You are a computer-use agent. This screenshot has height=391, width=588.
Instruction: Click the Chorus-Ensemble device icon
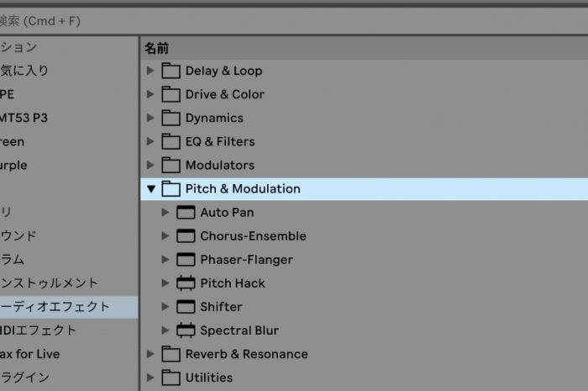tap(186, 236)
